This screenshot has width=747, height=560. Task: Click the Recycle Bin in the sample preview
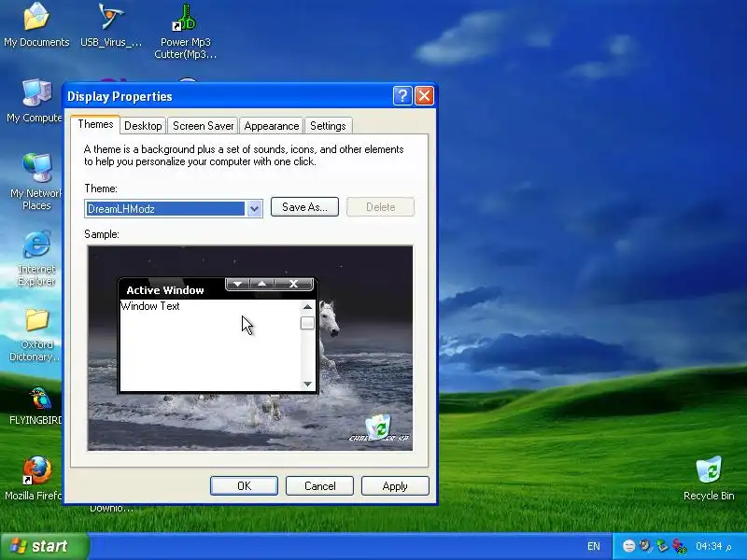(379, 427)
